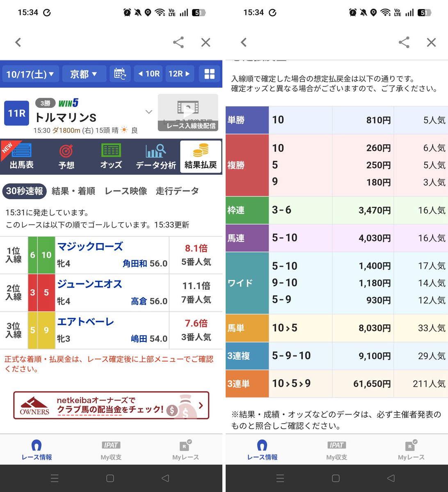Tap the back arrow on right screen

pyautogui.click(x=244, y=42)
